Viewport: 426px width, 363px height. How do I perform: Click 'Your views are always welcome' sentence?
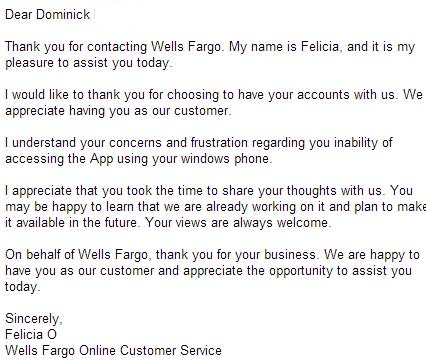click(x=238, y=223)
